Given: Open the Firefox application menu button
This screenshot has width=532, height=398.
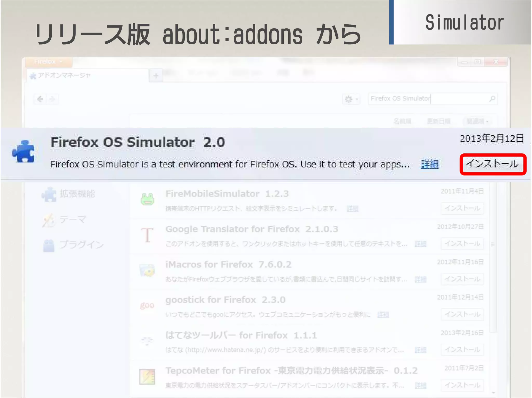Looking at the screenshot, I should 49,62.
